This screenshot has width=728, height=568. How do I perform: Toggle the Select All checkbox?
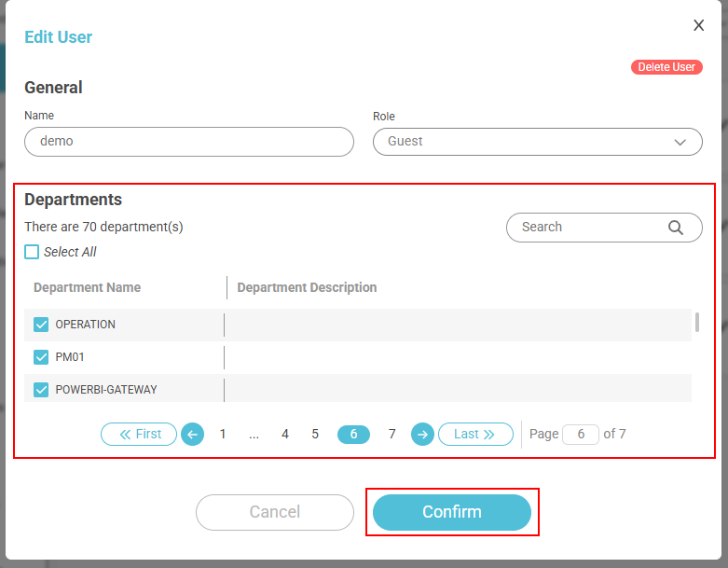(32, 252)
